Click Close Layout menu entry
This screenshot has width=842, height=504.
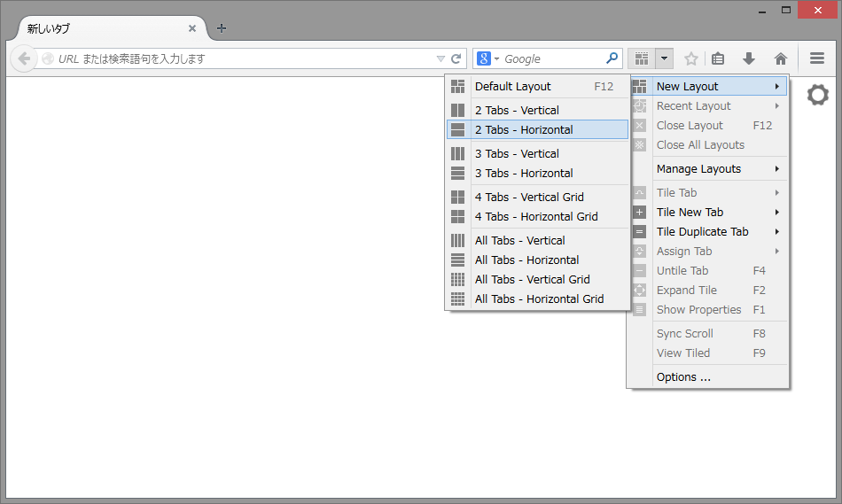[708, 126]
